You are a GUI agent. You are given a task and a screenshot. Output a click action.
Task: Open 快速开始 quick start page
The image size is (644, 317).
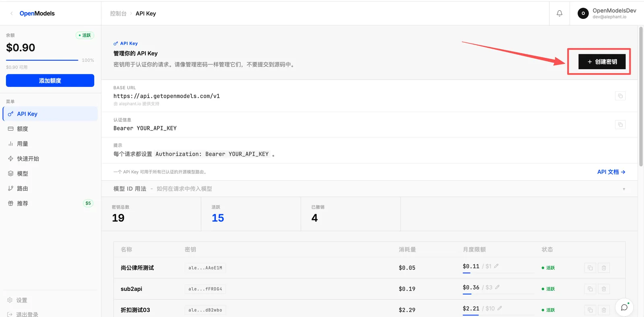[50, 158]
